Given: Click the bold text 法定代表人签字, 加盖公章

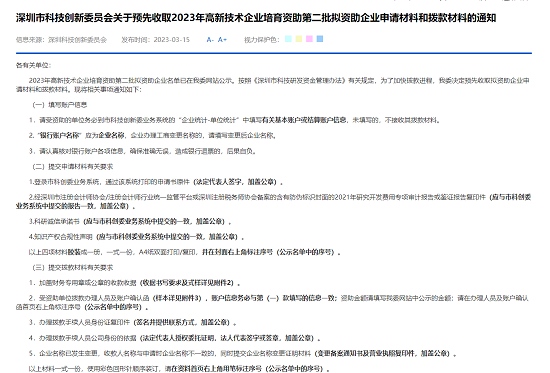Looking at the screenshot, I should coord(236,182).
